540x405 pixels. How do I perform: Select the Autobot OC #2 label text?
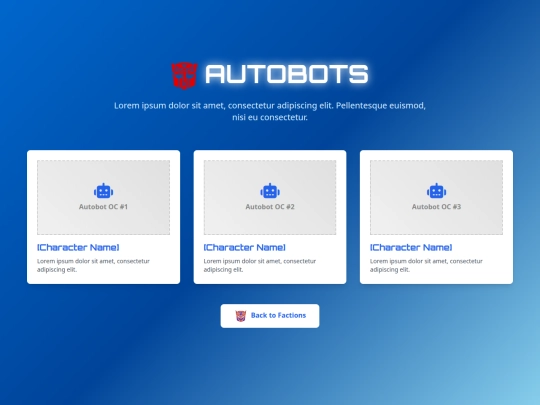[270, 207]
